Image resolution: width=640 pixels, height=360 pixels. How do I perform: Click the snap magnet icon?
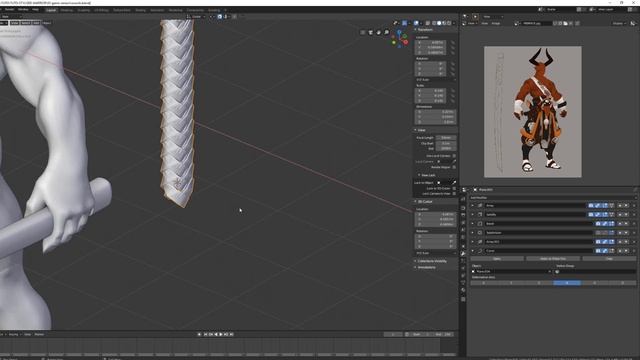[220, 17]
